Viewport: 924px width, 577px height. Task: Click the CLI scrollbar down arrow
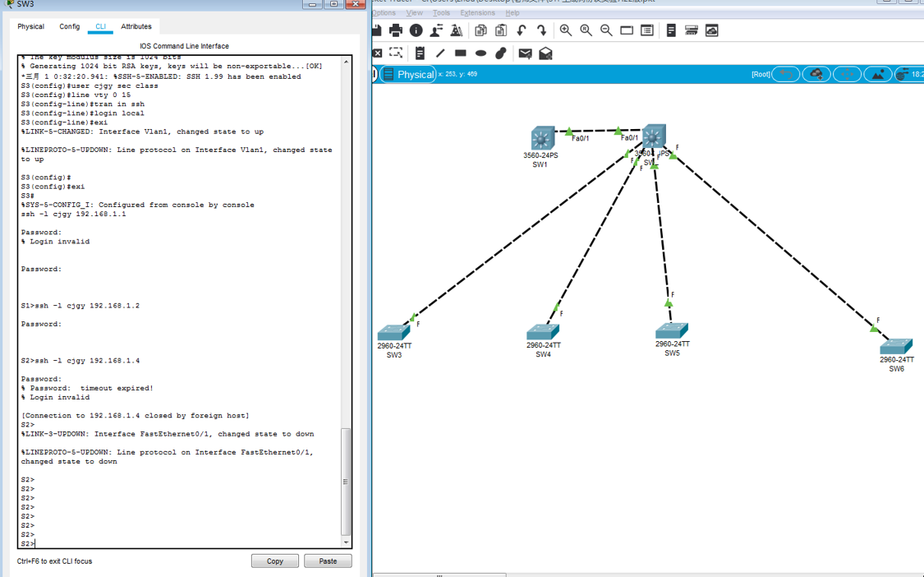click(346, 542)
